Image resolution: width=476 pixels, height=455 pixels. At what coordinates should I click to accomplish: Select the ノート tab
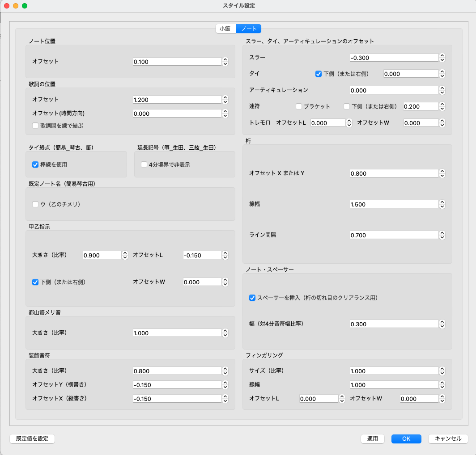coord(249,29)
